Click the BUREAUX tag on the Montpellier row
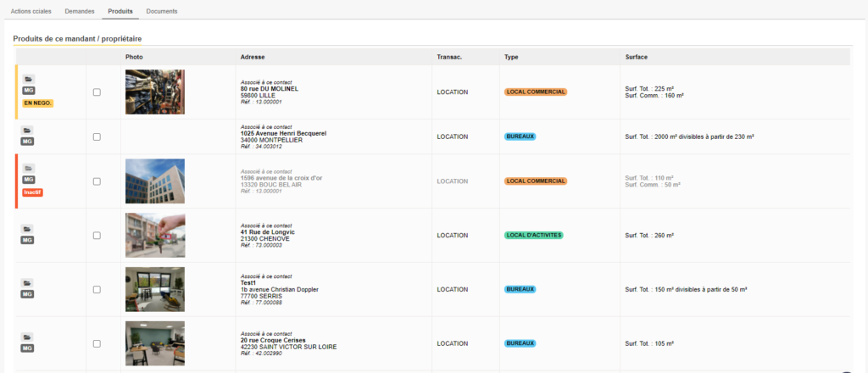Screen dimensions: 868x373 [x=520, y=136]
